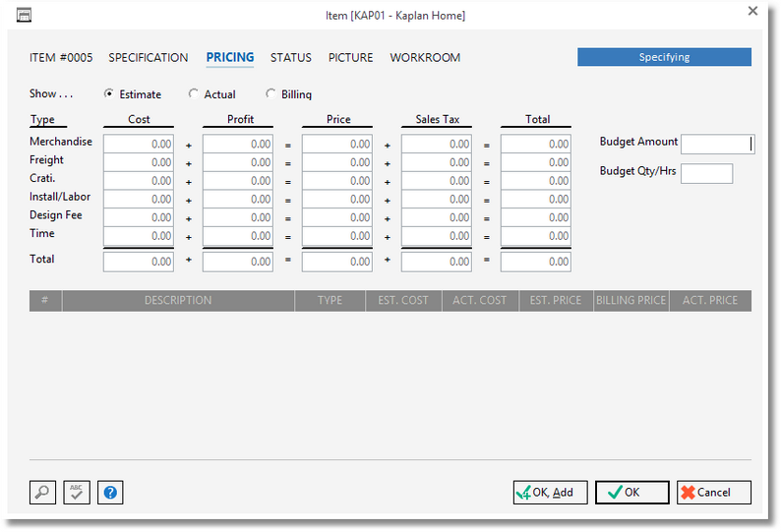Image resolution: width=781 pixels, height=532 pixels.
Task: Confirm with the OK button
Action: 632,492
